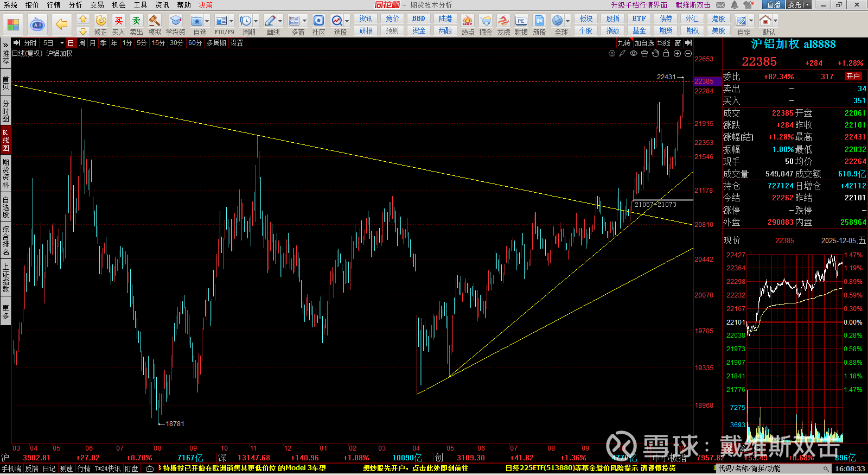Switch to 期货资料 sidebar tab
Viewport: 868px width, 475px height.
tap(5, 174)
